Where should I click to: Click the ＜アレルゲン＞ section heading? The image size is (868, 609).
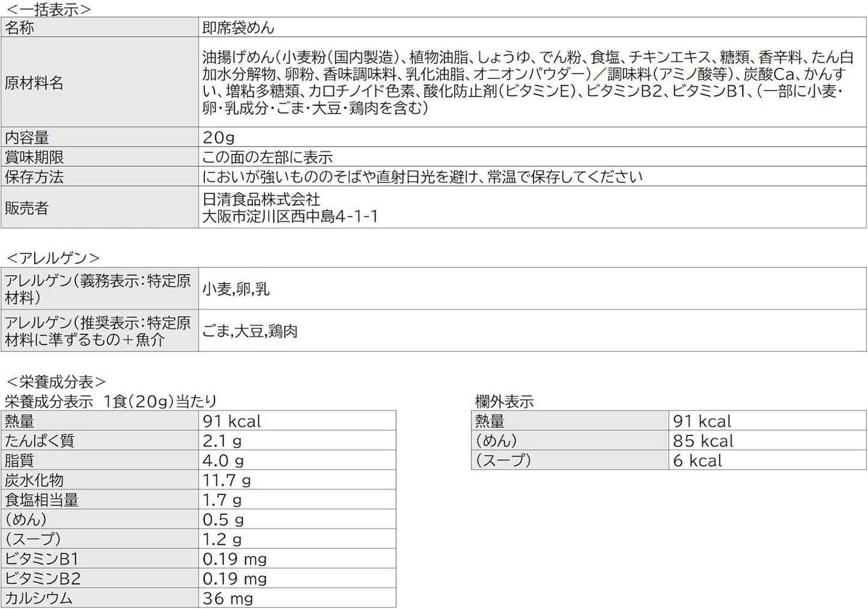click(x=53, y=258)
